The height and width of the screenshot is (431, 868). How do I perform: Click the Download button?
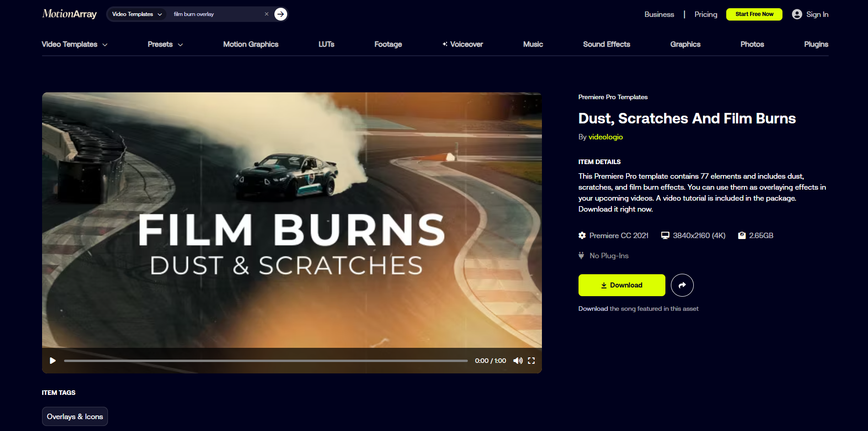click(x=622, y=285)
